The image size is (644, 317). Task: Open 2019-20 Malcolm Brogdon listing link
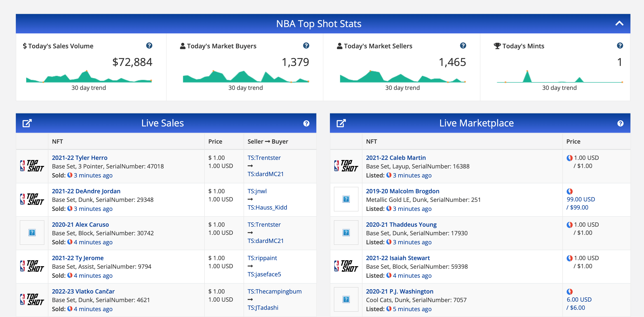point(402,191)
